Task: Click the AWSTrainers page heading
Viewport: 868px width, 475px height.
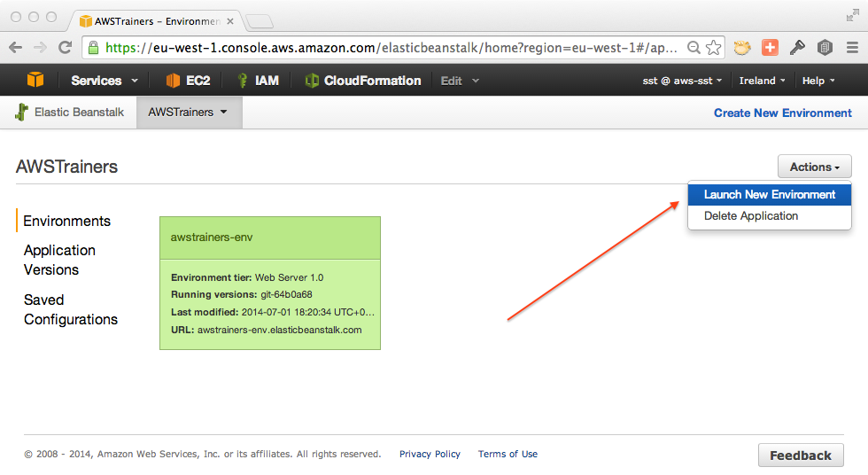Action: click(66, 167)
